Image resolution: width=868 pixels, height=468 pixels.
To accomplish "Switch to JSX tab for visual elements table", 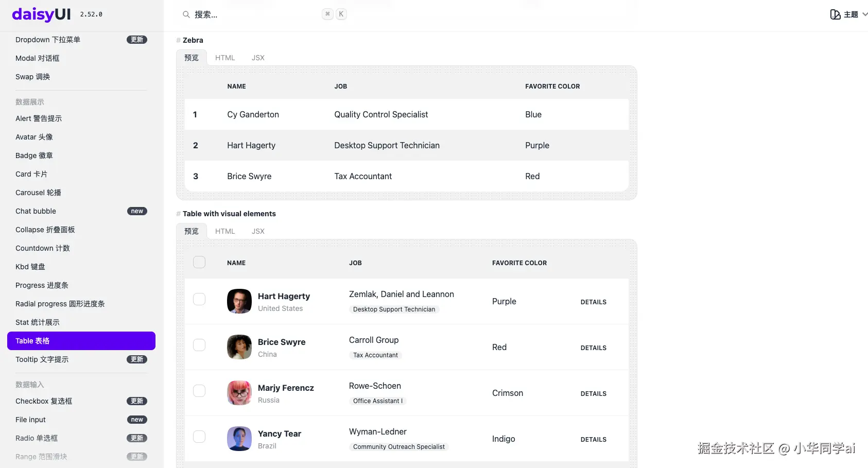I will [x=258, y=231].
